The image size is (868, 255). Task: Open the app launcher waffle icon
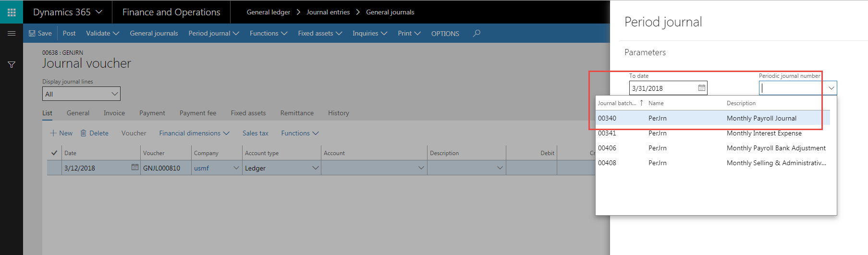pos(12,12)
